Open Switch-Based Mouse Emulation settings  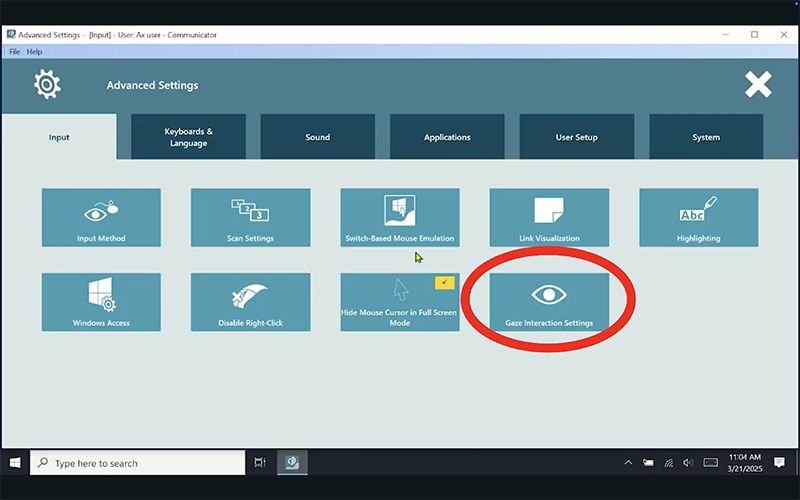399,217
